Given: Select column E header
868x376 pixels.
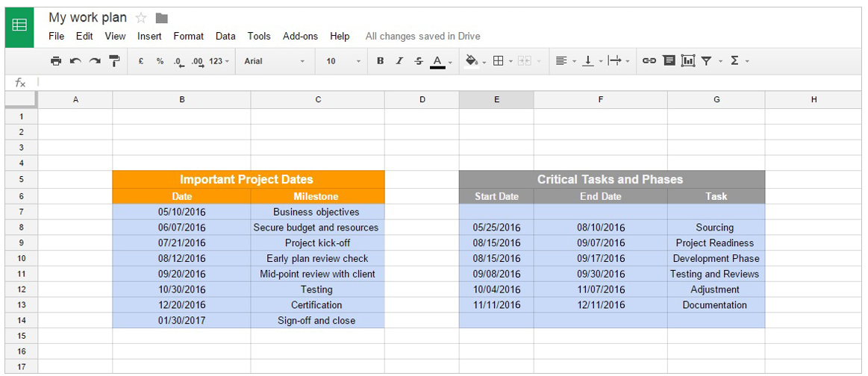Looking at the screenshot, I should pos(496,99).
